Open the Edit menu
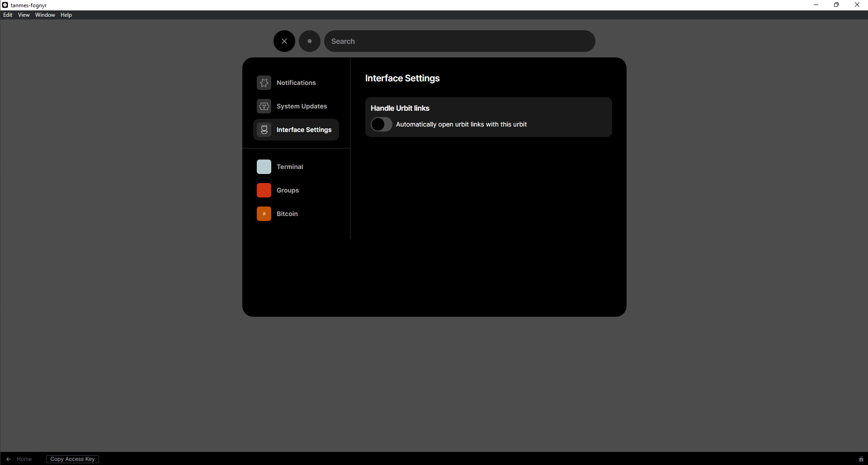868x465 pixels. coord(8,15)
